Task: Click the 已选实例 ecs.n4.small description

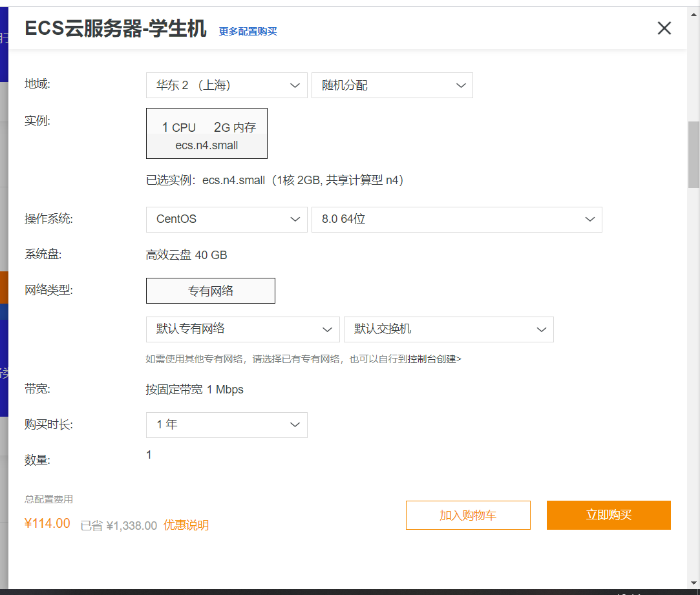Action: tap(275, 180)
